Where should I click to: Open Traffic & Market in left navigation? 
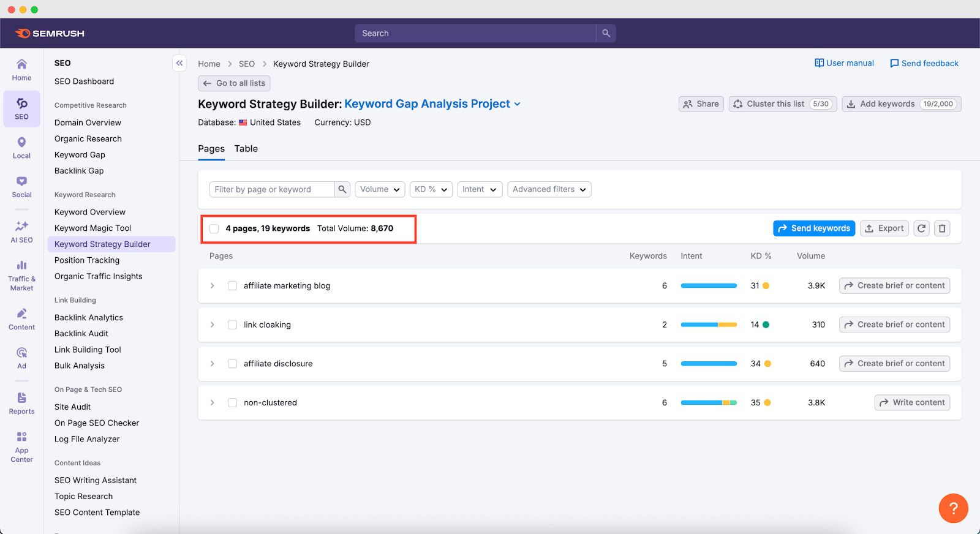[x=21, y=275]
